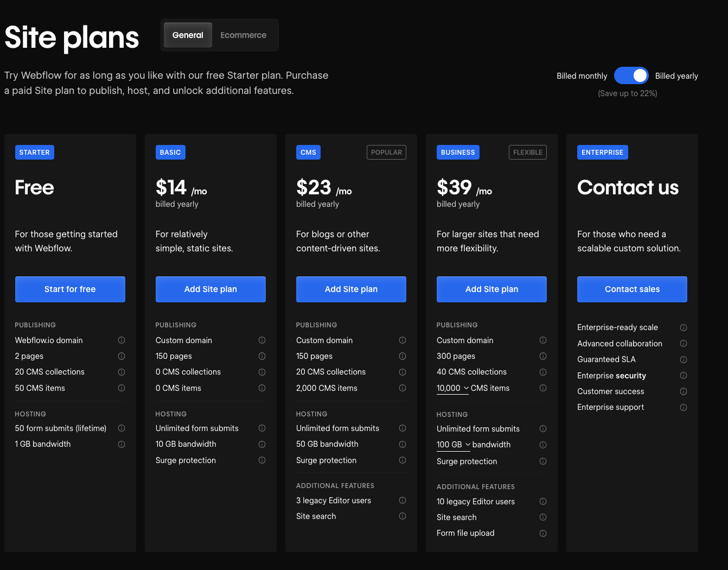
Task: Show info for Basic Custom domain
Action: (x=262, y=340)
